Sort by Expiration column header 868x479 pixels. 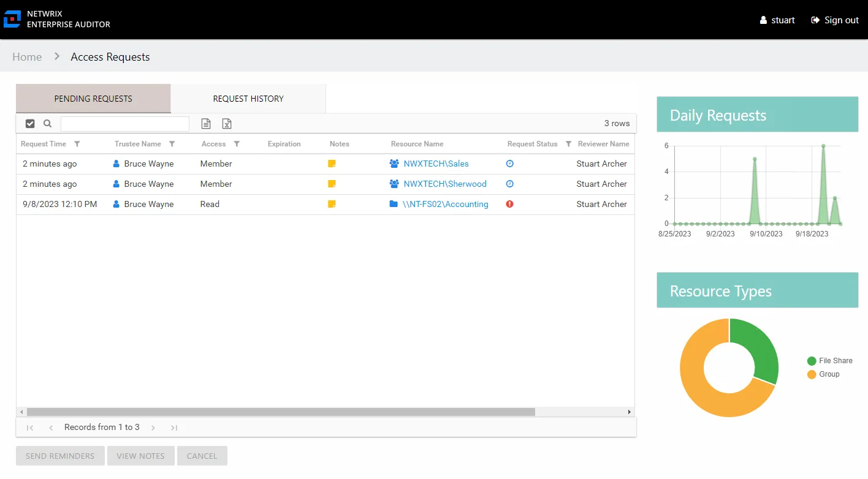pyautogui.click(x=284, y=144)
